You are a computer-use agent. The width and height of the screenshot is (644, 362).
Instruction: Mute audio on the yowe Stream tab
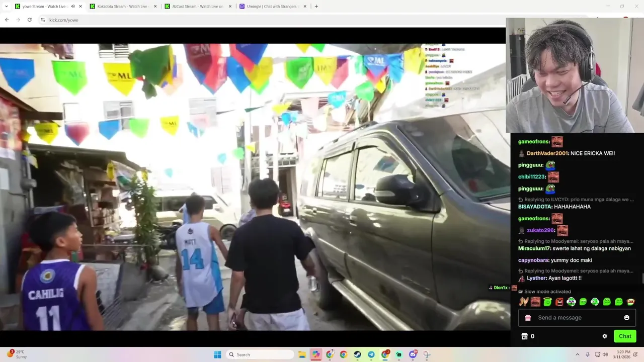pyautogui.click(x=73, y=7)
